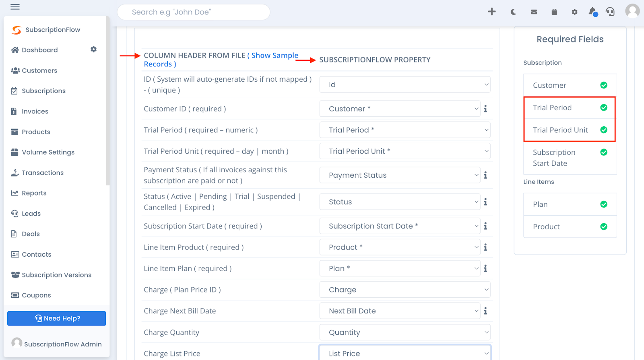
Task: Focus the search field in top bar
Action: pyautogui.click(x=194, y=12)
